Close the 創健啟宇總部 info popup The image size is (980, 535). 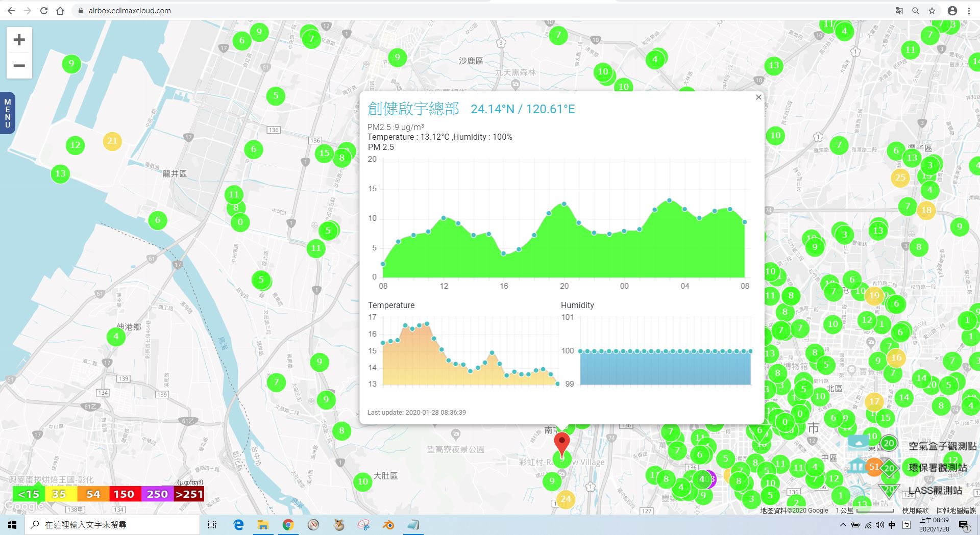(758, 97)
